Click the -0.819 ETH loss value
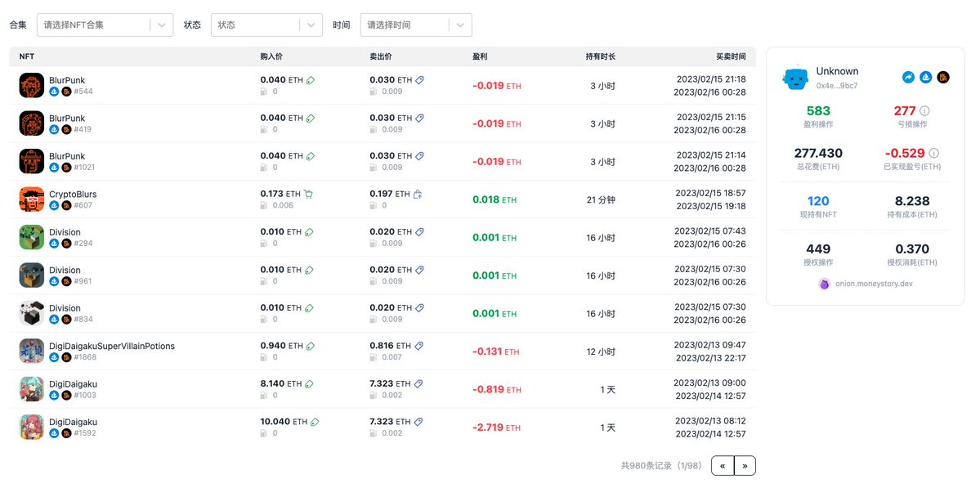The image size is (980, 488). [497, 389]
